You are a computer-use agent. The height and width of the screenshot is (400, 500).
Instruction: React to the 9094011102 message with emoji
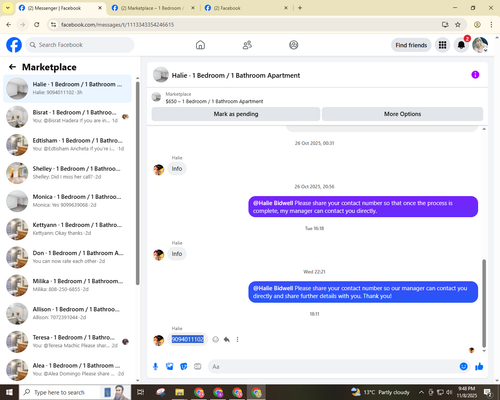[x=216, y=339]
